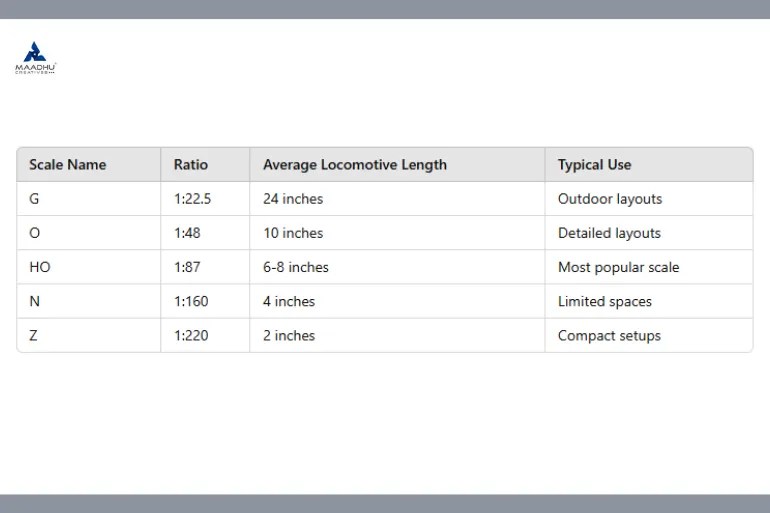This screenshot has width=770, height=513.
Task: Select the Scale Name column header
Action: tap(89, 164)
